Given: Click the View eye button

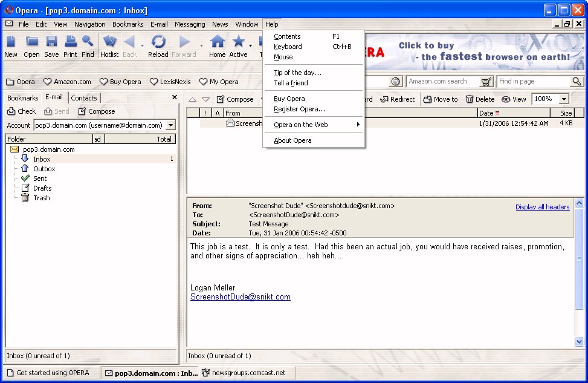Looking at the screenshot, I should pyautogui.click(x=514, y=99).
